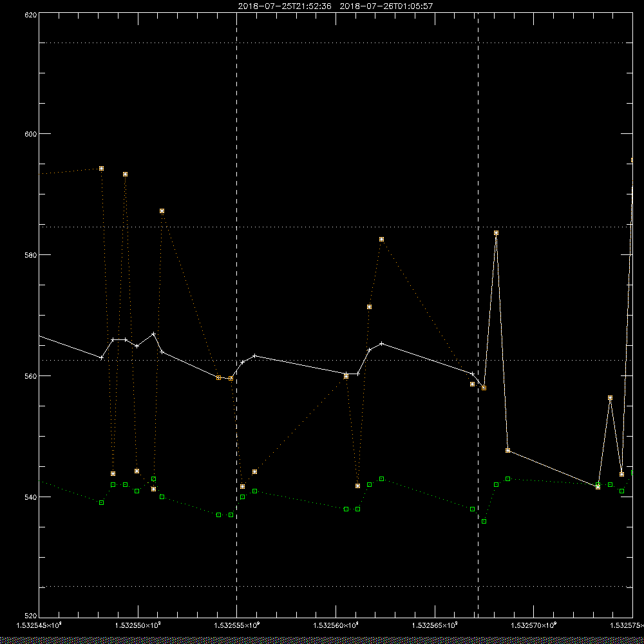Select the 620 y-axis label
Image resolution: width=644 pixels, height=644 pixels.
[x=31, y=15]
